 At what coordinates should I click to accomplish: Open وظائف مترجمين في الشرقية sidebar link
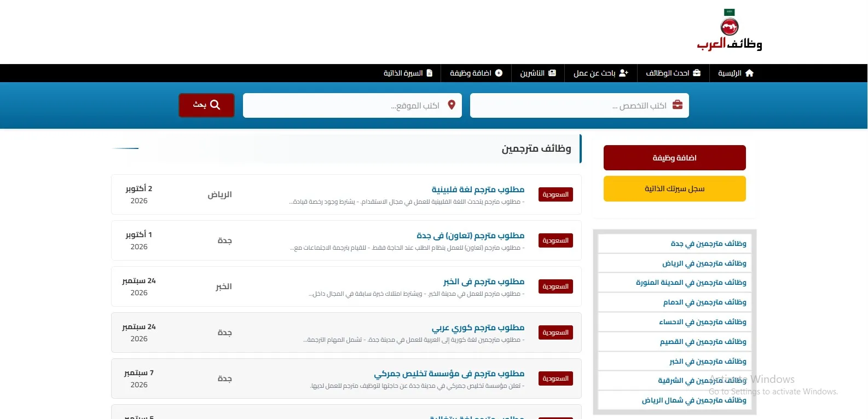coord(702,380)
